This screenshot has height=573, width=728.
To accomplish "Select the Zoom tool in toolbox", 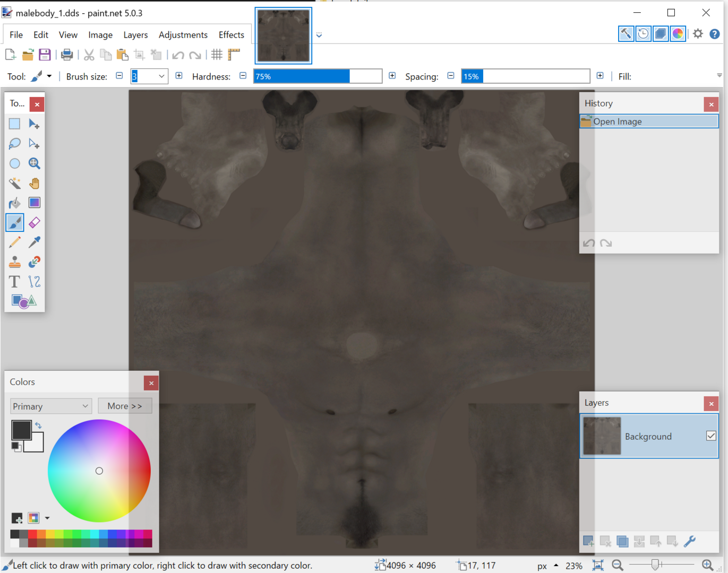I will 34,163.
